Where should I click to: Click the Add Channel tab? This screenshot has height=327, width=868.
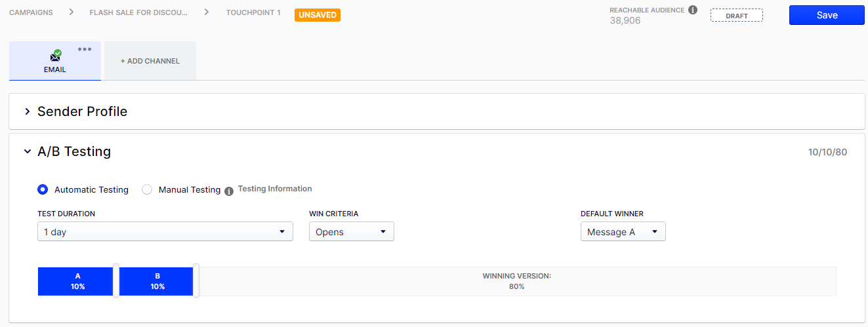[x=150, y=61]
